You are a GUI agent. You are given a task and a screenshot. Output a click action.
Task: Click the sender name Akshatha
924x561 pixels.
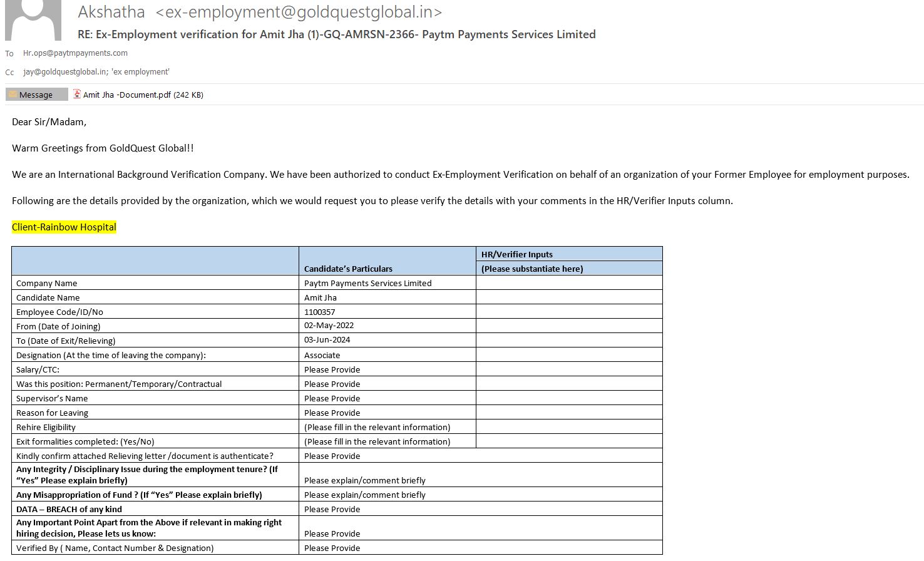pyautogui.click(x=111, y=12)
